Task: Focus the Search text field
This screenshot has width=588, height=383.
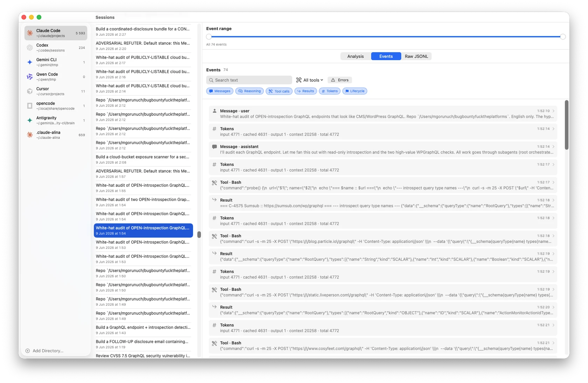Action: (x=249, y=80)
